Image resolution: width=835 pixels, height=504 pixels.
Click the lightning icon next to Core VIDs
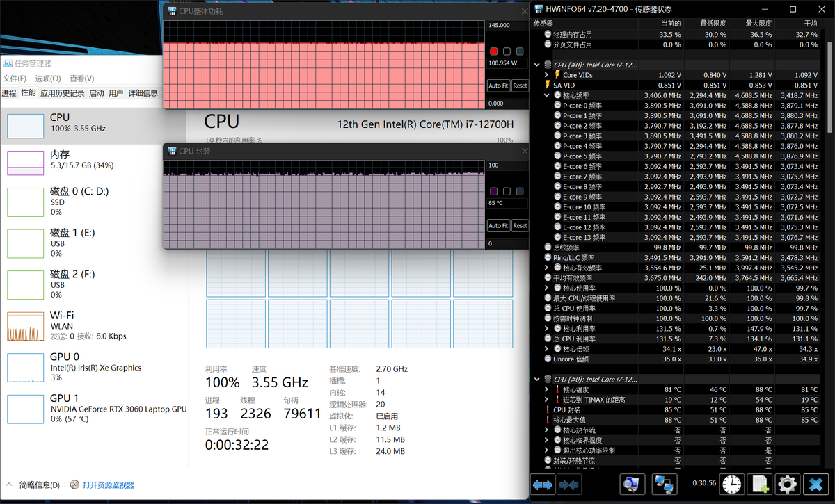pyautogui.click(x=557, y=74)
